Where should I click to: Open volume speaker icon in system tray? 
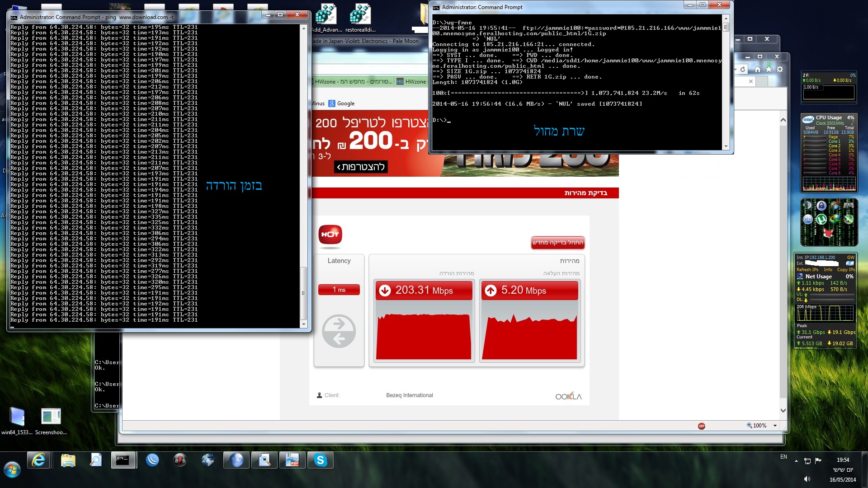[807, 479]
